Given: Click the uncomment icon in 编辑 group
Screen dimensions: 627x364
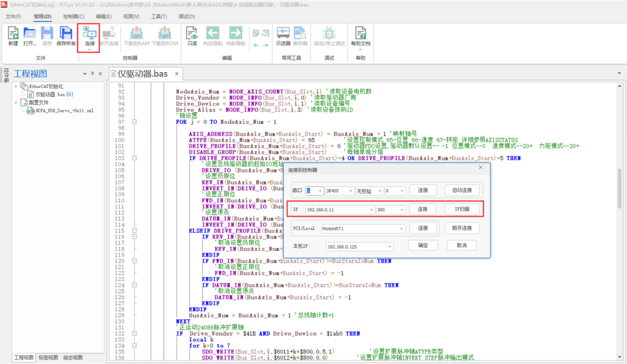Looking at the screenshot, I should tap(265, 33).
